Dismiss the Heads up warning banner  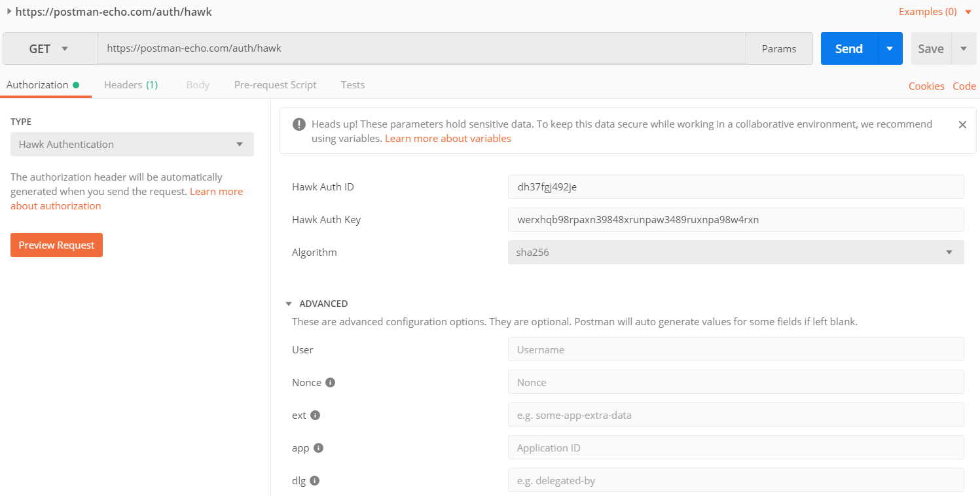click(962, 124)
